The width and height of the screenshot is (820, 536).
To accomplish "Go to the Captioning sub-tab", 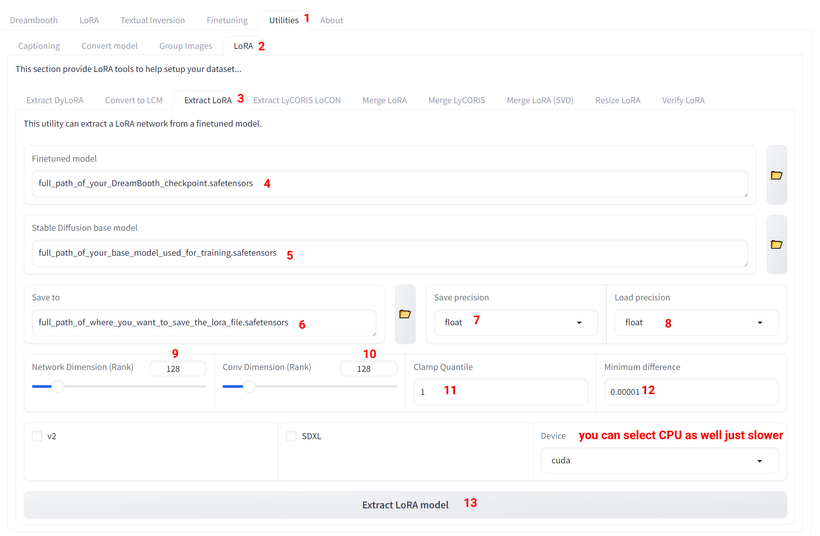I will [x=39, y=46].
